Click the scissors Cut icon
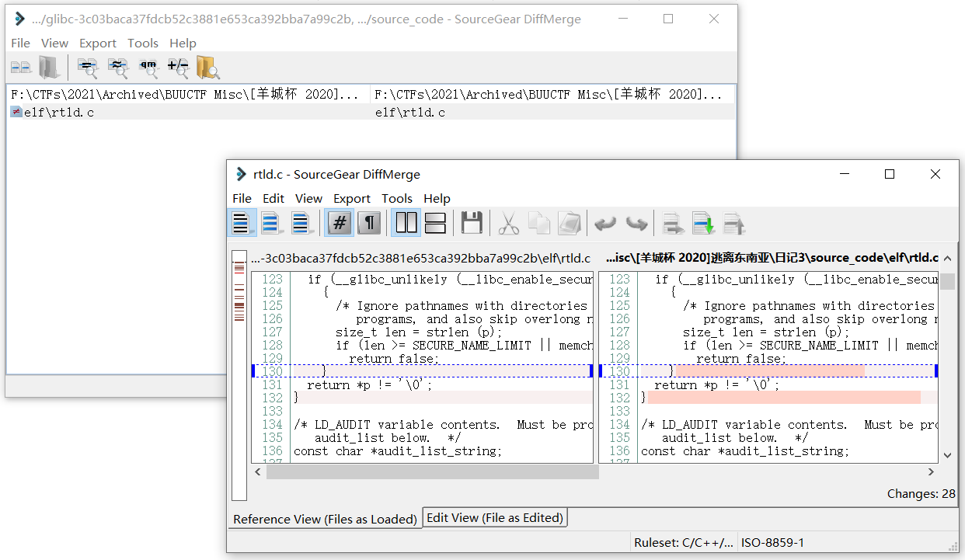This screenshot has width=965, height=560. [x=508, y=224]
